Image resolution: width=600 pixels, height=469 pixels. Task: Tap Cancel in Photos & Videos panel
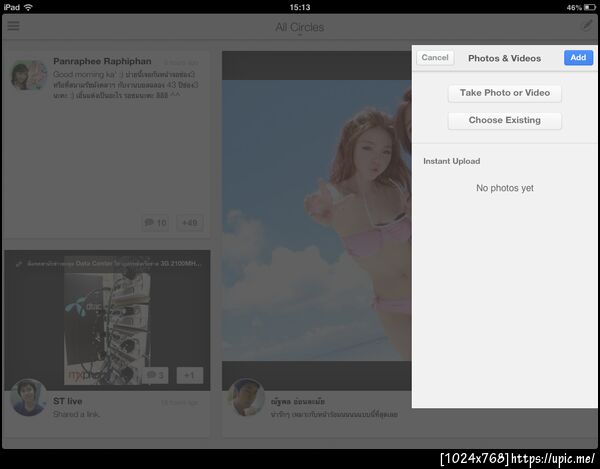[435, 58]
